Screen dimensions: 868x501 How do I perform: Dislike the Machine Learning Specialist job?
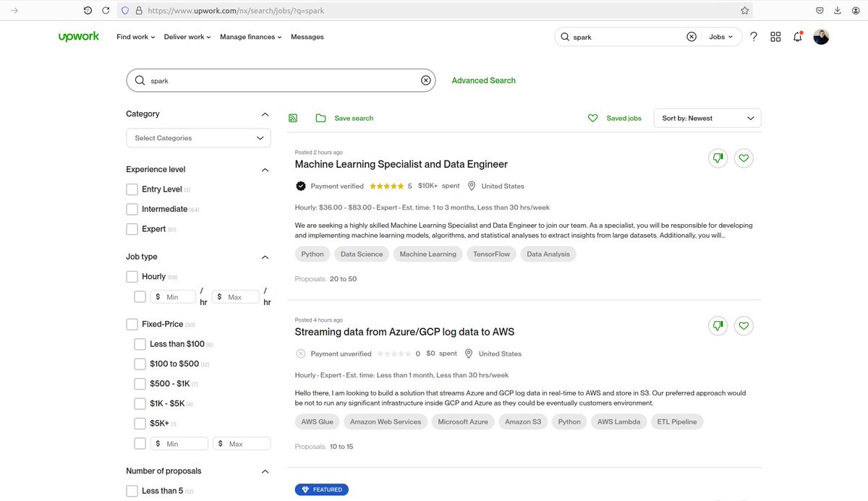click(718, 158)
